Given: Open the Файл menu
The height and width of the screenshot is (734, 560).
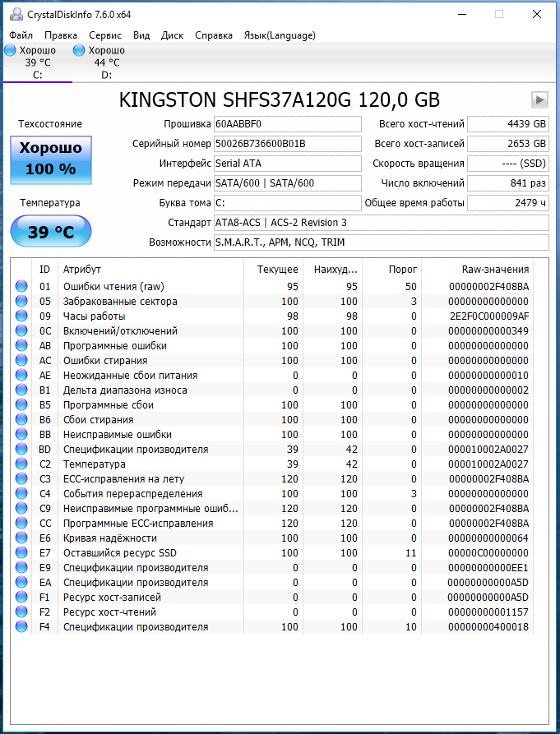Looking at the screenshot, I should pyautogui.click(x=21, y=35).
